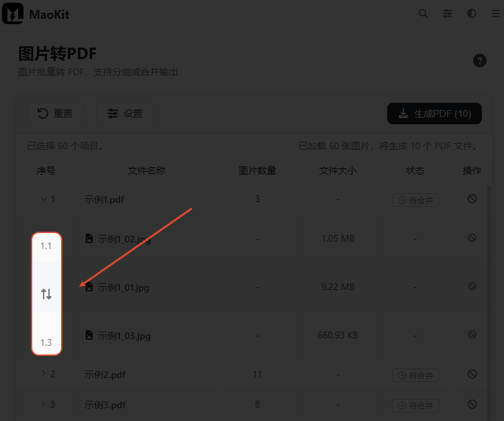This screenshot has width=504, height=421.
Task: Click file icon beside 示例1_02.jpg
Action: tap(89, 238)
